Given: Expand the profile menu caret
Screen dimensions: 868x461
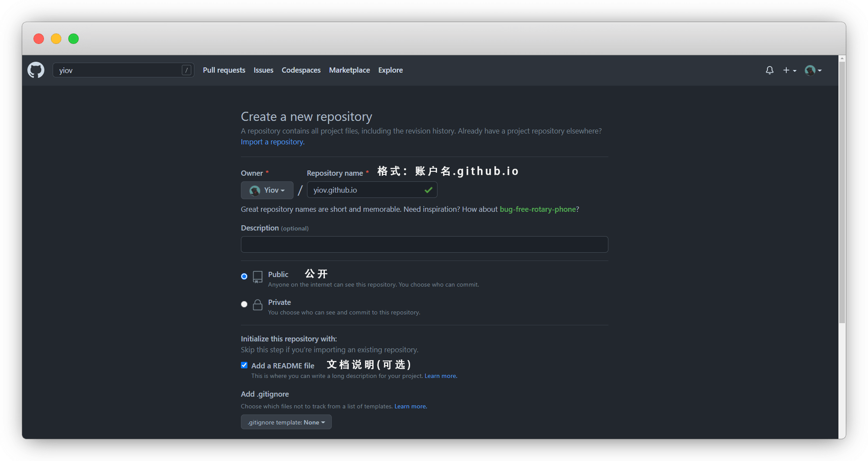Looking at the screenshot, I should point(820,70).
